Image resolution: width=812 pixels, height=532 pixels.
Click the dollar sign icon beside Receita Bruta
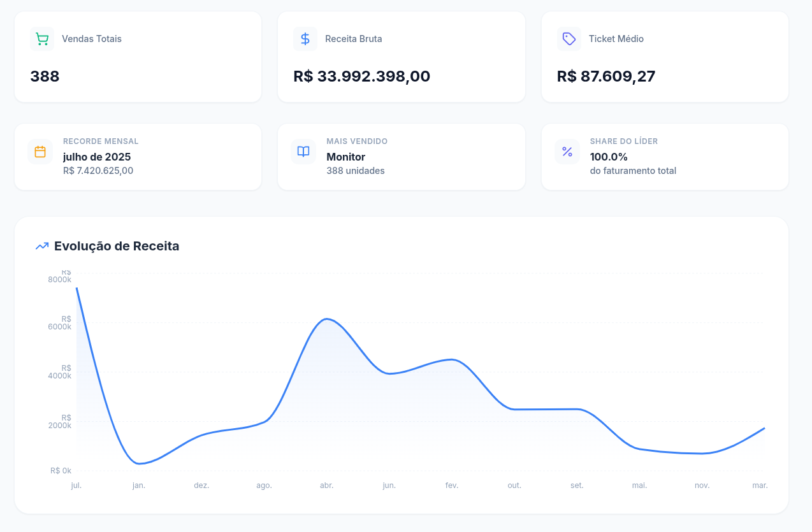[x=305, y=39]
